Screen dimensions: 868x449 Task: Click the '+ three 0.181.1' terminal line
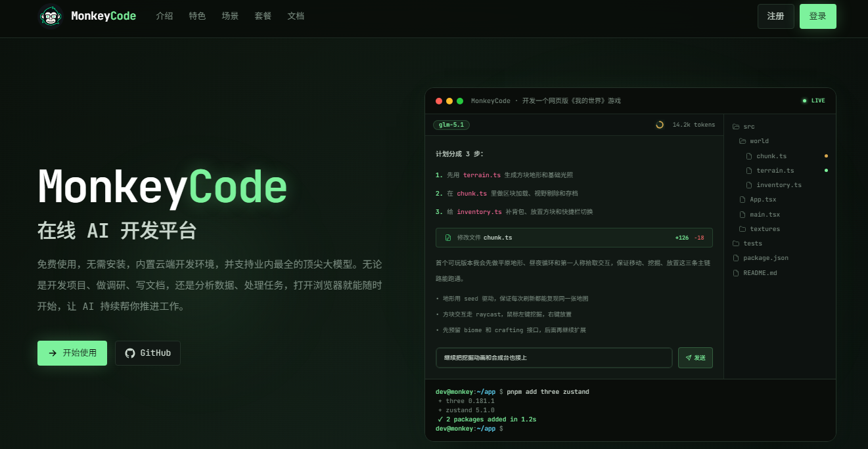pyautogui.click(x=466, y=401)
